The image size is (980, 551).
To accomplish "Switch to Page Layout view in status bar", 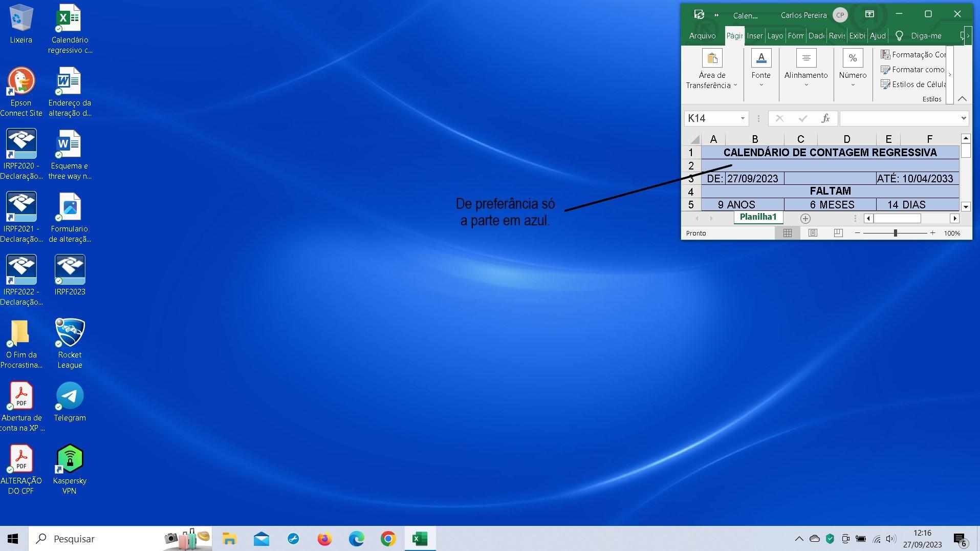I will [x=813, y=233].
